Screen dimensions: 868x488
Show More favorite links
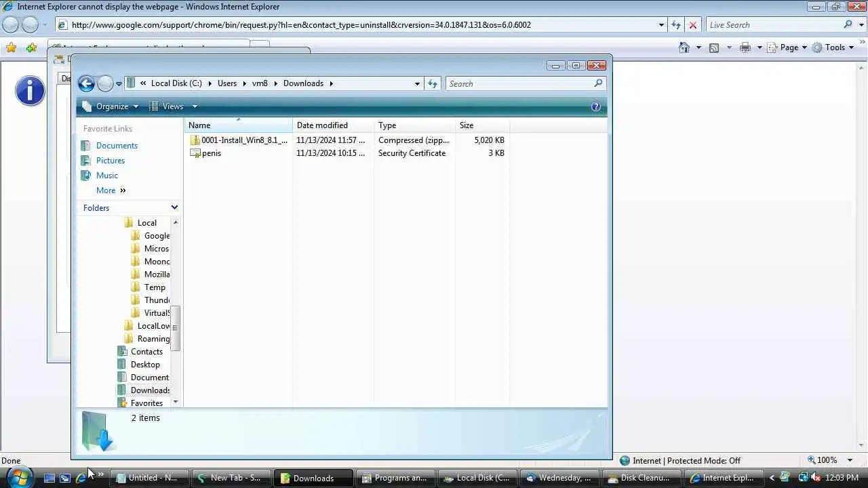point(111,190)
